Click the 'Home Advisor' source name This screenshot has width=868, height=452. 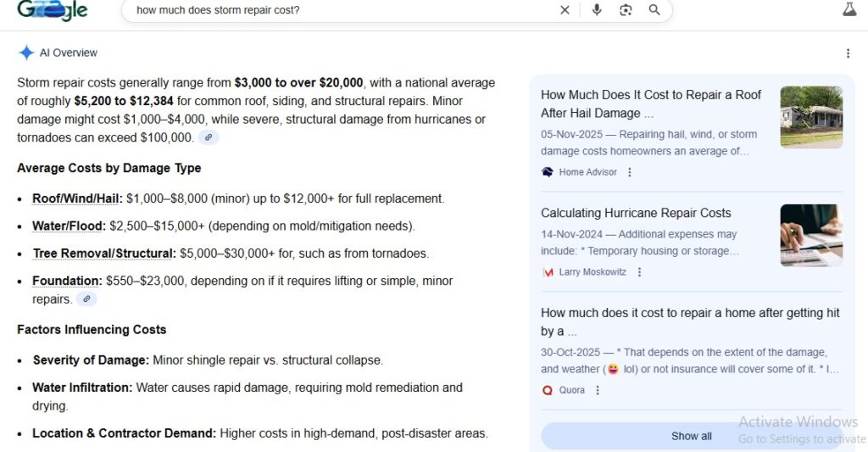pyautogui.click(x=588, y=172)
